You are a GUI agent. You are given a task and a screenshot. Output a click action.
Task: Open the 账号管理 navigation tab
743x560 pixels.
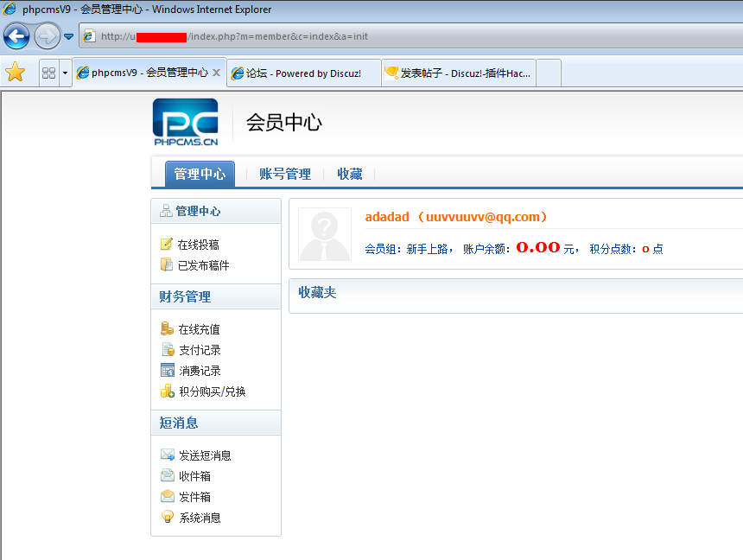[x=285, y=174]
